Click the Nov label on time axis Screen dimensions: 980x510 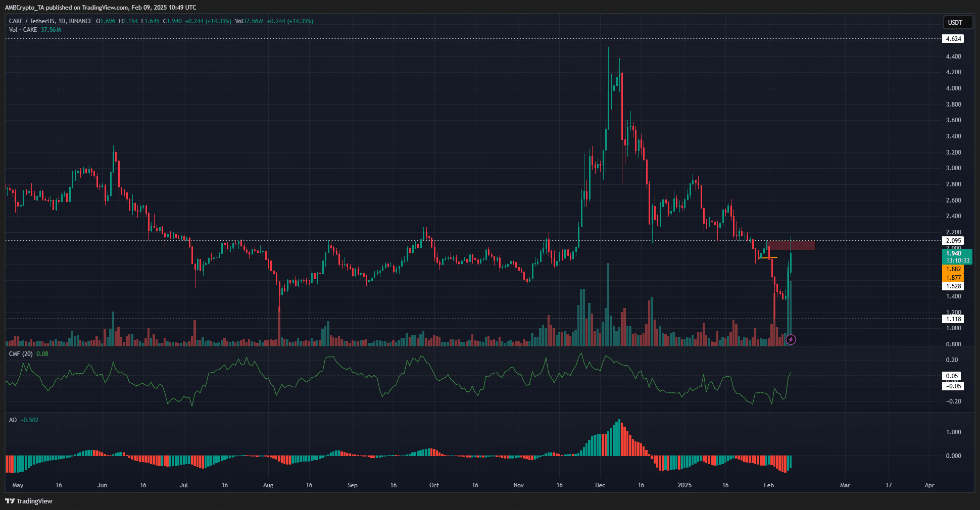[x=518, y=485]
